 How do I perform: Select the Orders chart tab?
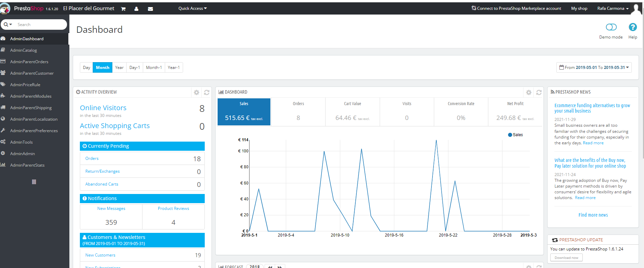(x=298, y=112)
